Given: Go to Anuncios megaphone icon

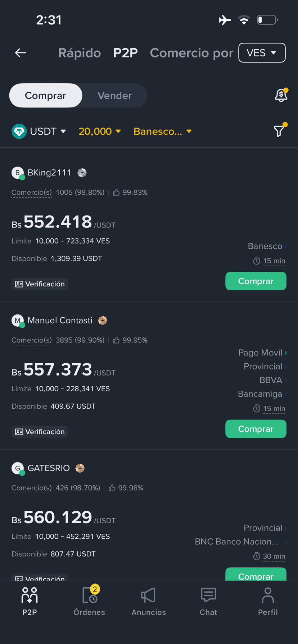Looking at the screenshot, I should (x=149, y=602).
